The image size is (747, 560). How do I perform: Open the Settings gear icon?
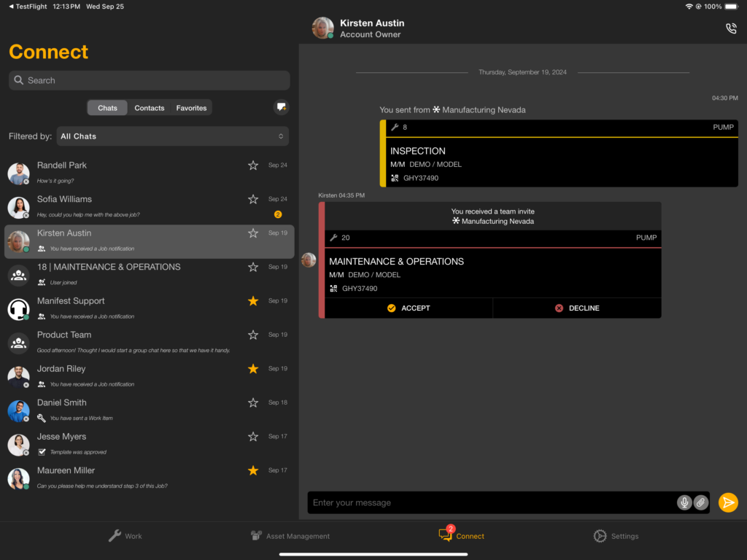click(x=600, y=536)
